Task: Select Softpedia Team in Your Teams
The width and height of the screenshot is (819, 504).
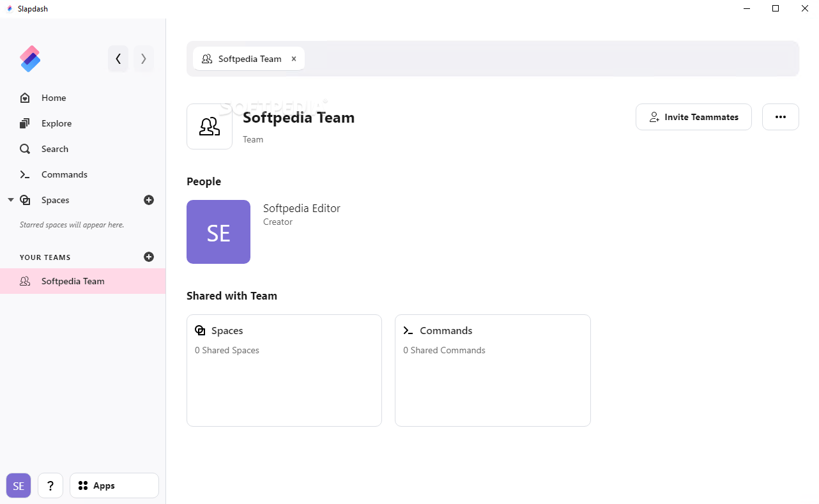Action: [x=83, y=281]
